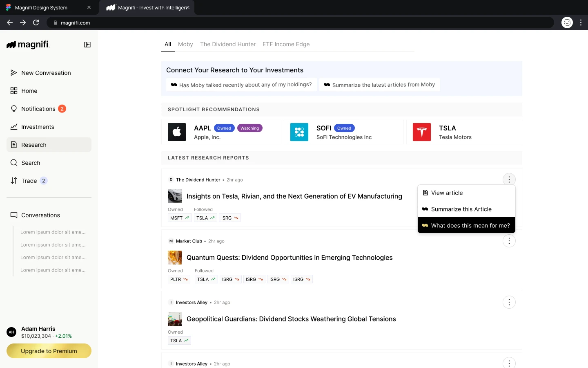Open the Geopolitical Guardians article title
The height and width of the screenshot is (368, 588).
coord(291,319)
